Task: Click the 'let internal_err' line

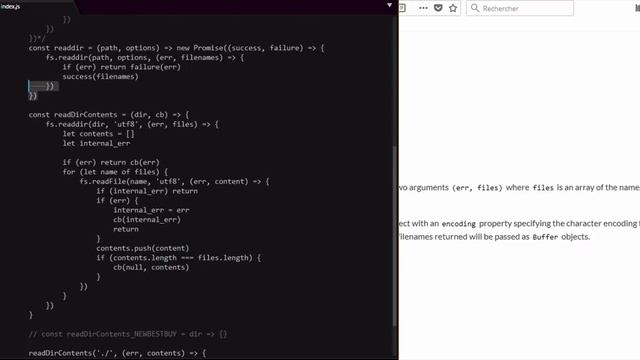Action: point(96,143)
